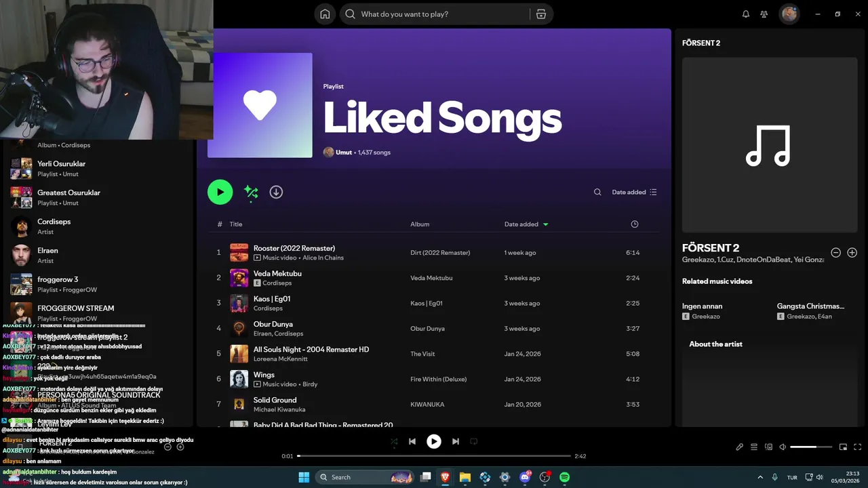Screen dimensions: 868x488
Task: Open Connect to a device icon
Action: (x=768, y=447)
